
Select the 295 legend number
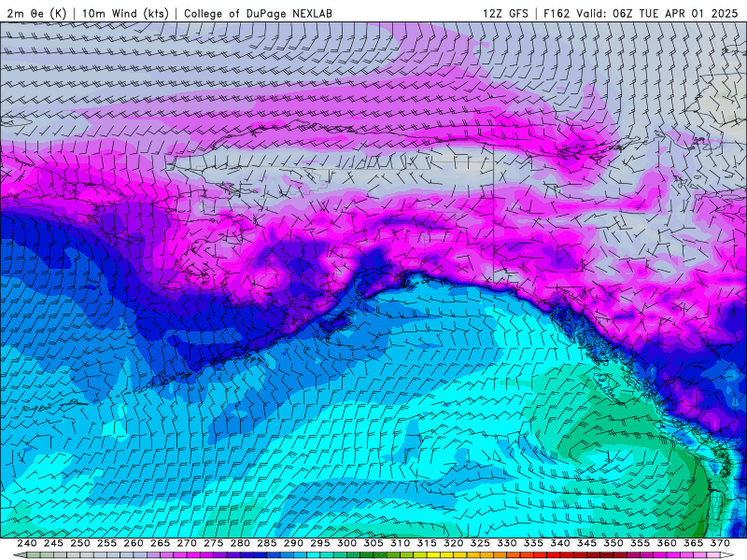click(320, 543)
